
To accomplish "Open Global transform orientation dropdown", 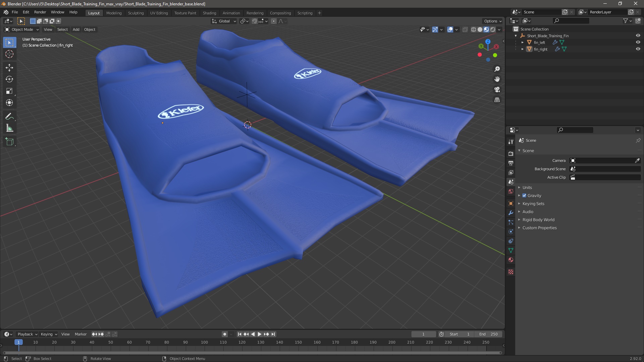I will [x=224, y=21].
